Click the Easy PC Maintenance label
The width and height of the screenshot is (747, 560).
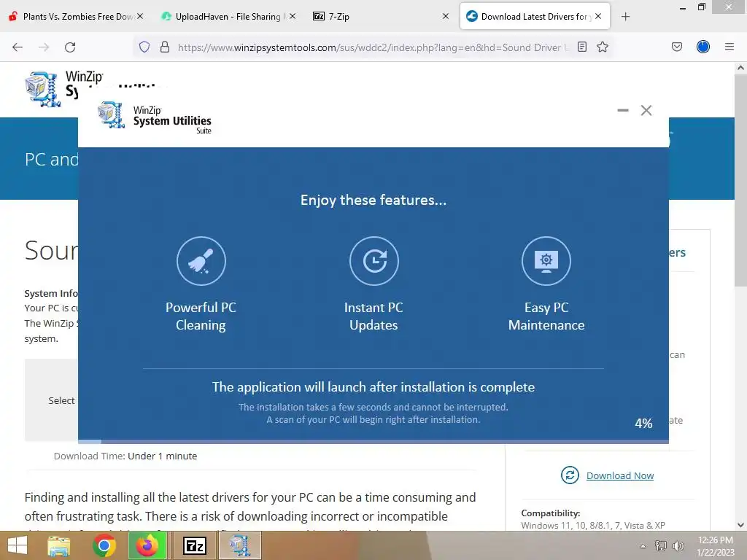tap(546, 316)
